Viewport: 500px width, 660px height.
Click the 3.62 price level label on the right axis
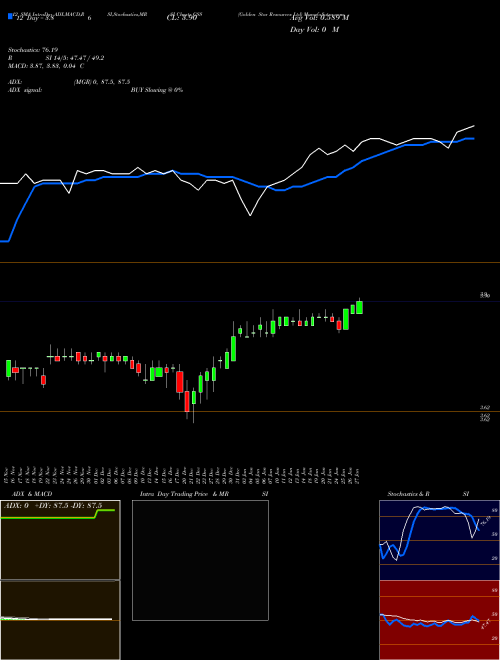[485, 407]
